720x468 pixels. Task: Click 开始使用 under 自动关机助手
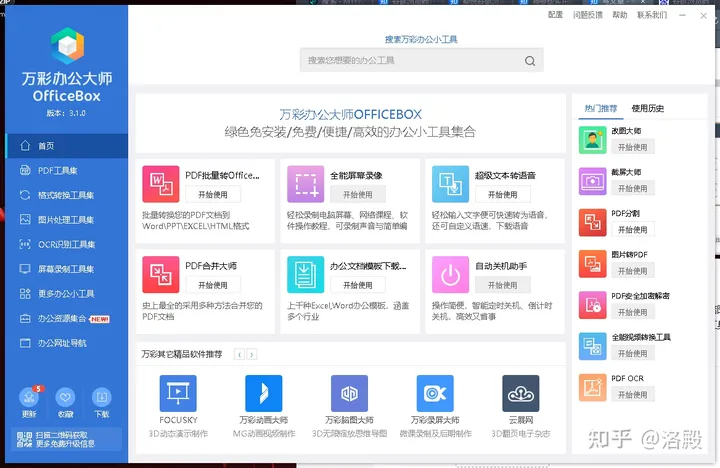[x=503, y=285]
